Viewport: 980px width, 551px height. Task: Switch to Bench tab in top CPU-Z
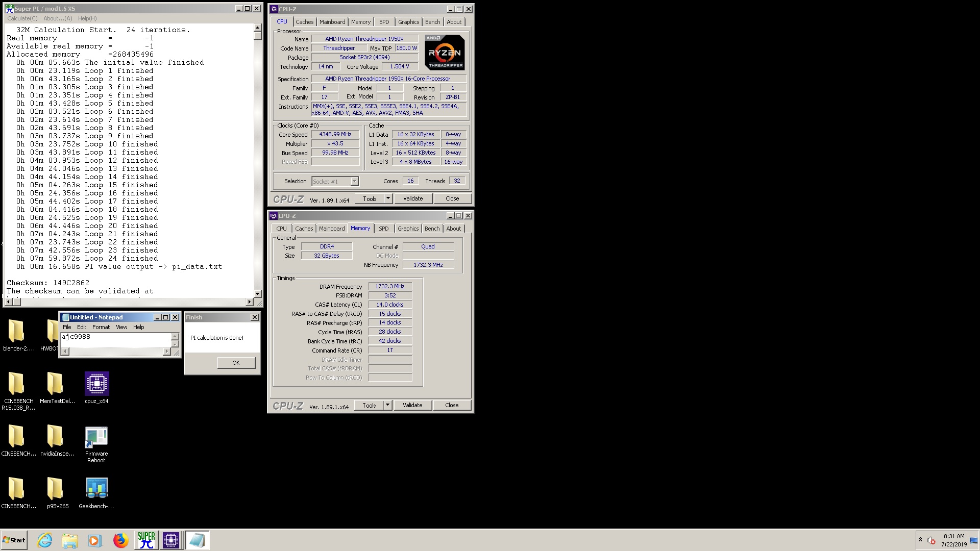point(433,22)
